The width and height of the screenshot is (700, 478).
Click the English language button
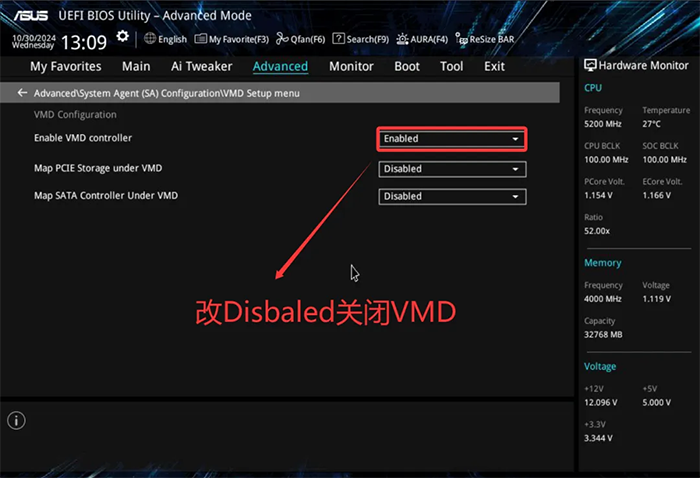click(x=172, y=39)
